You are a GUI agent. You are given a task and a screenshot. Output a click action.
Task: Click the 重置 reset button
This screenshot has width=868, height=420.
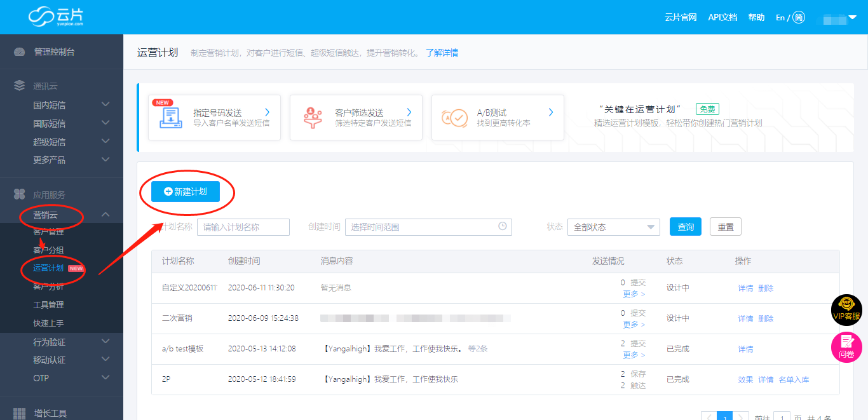[726, 227]
